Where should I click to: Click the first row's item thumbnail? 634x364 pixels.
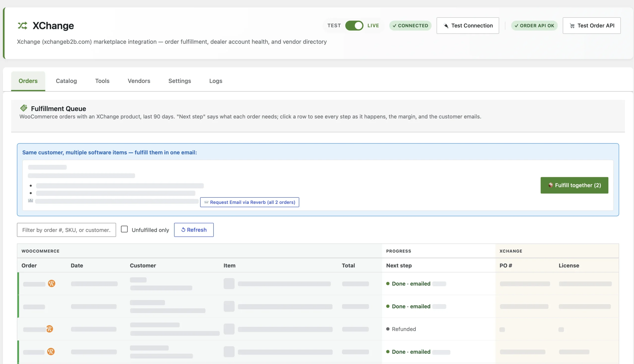pyautogui.click(x=229, y=284)
